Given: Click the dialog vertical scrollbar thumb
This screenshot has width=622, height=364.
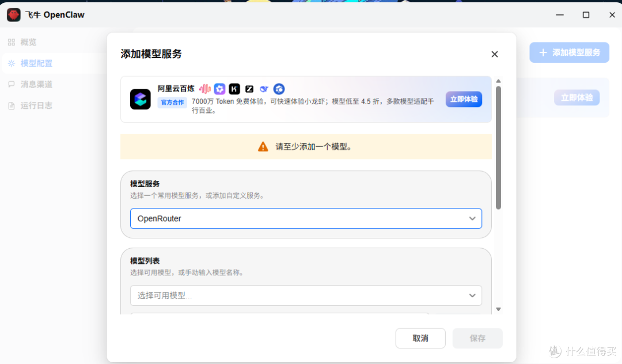Looking at the screenshot, I should (x=498, y=147).
